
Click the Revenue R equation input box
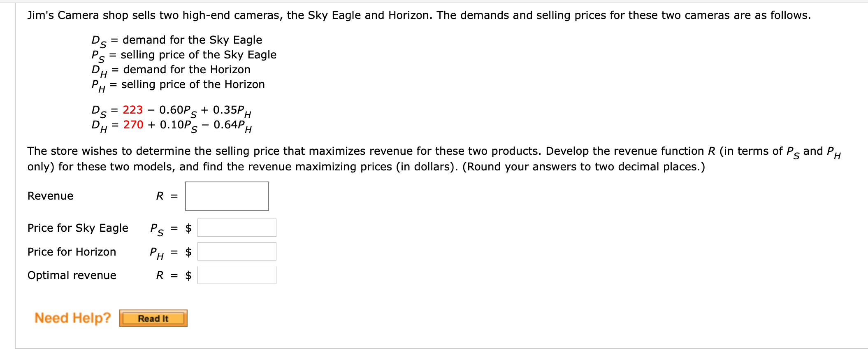click(x=227, y=196)
